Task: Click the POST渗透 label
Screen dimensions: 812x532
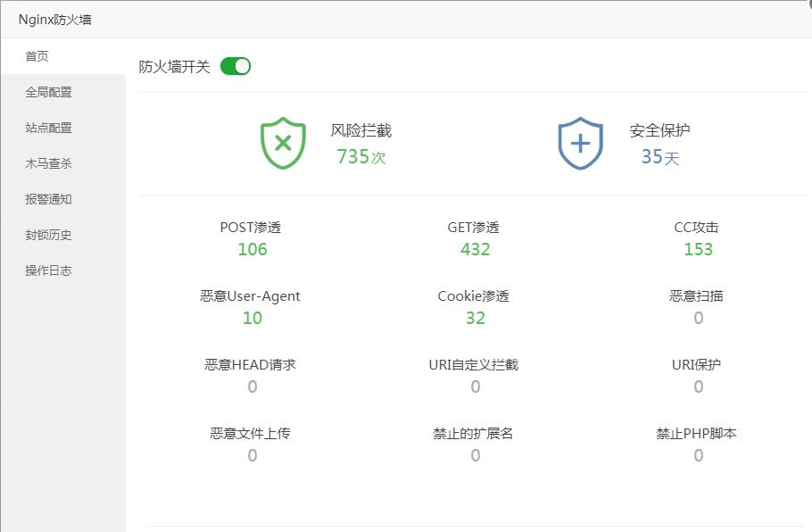Action: [x=250, y=228]
